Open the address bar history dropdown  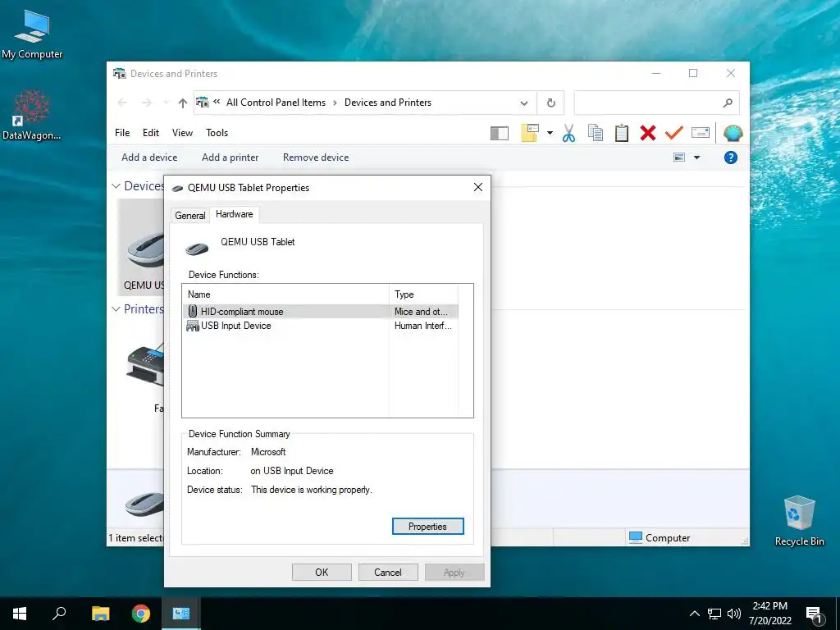tap(524, 103)
